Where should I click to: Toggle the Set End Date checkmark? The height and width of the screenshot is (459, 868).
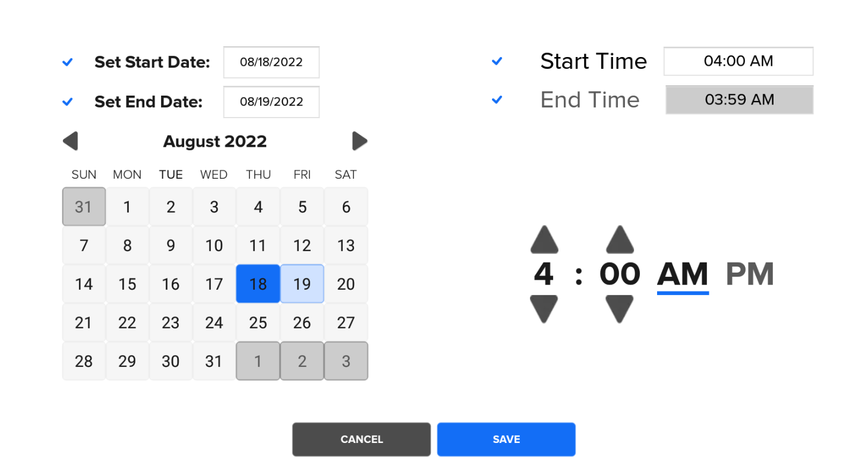(x=68, y=102)
